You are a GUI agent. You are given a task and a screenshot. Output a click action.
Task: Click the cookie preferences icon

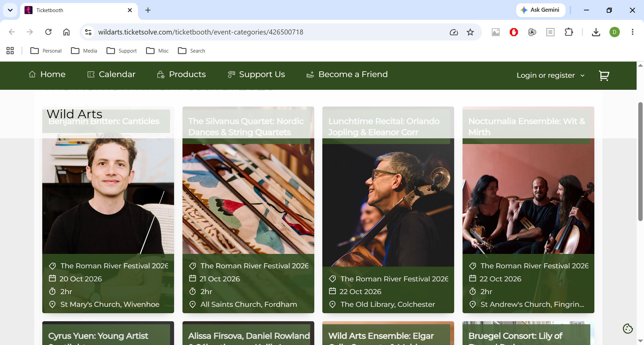[x=628, y=329]
